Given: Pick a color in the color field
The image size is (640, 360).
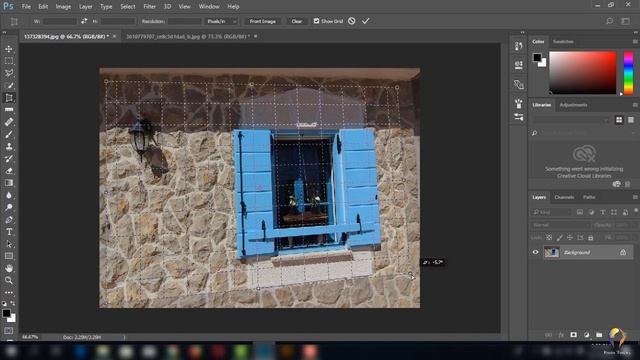Looking at the screenshot, I should pyautogui.click(x=582, y=73).
